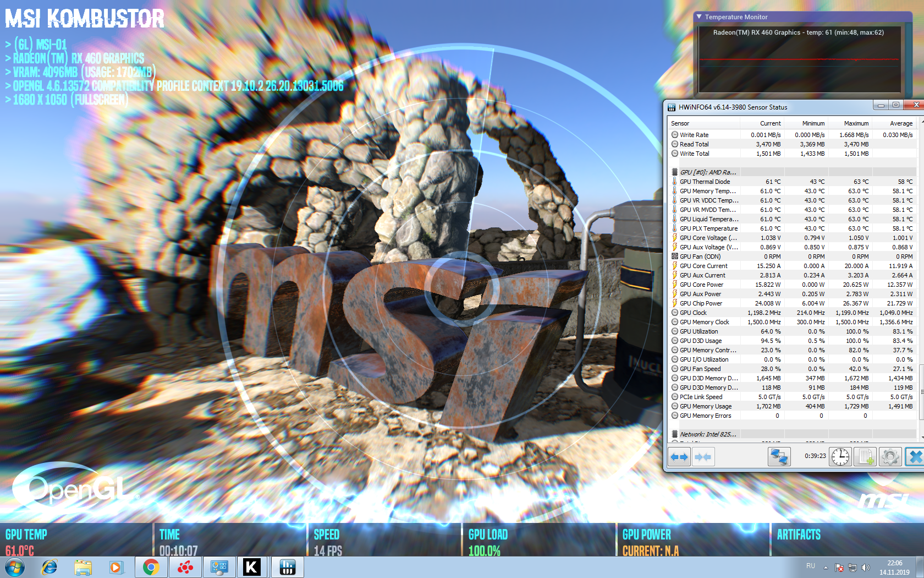Click the Average column header

(x=894, y=123)
